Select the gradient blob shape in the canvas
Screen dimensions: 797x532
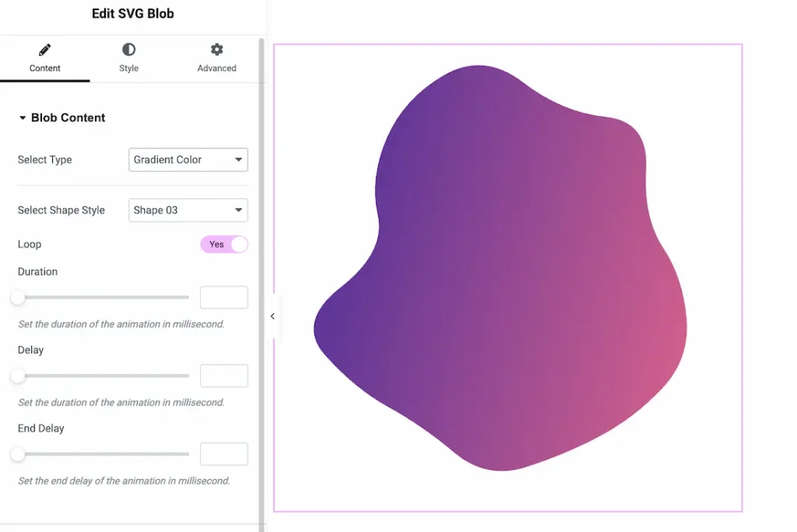click(x=506, y=272)
